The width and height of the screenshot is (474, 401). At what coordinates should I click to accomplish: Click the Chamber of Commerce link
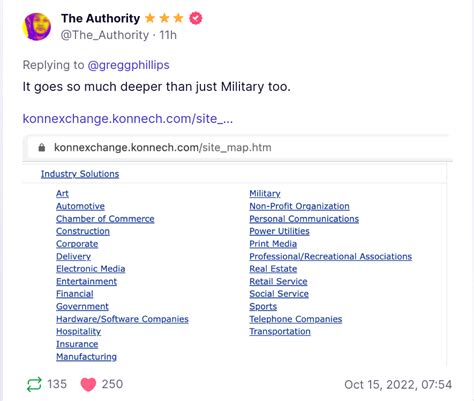(105, 219)
